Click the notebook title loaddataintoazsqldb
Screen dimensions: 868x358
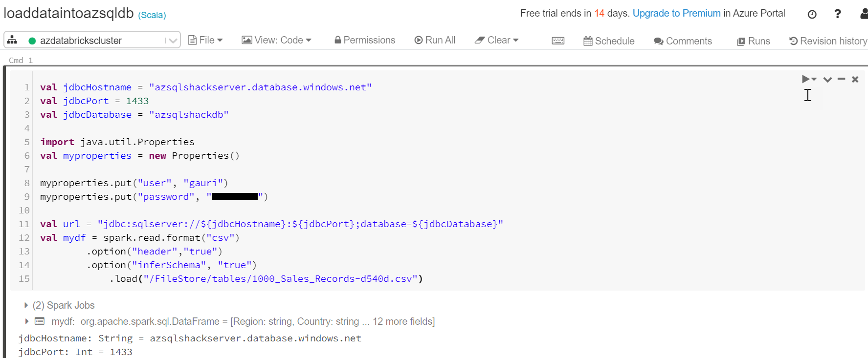tap(68, 13)
